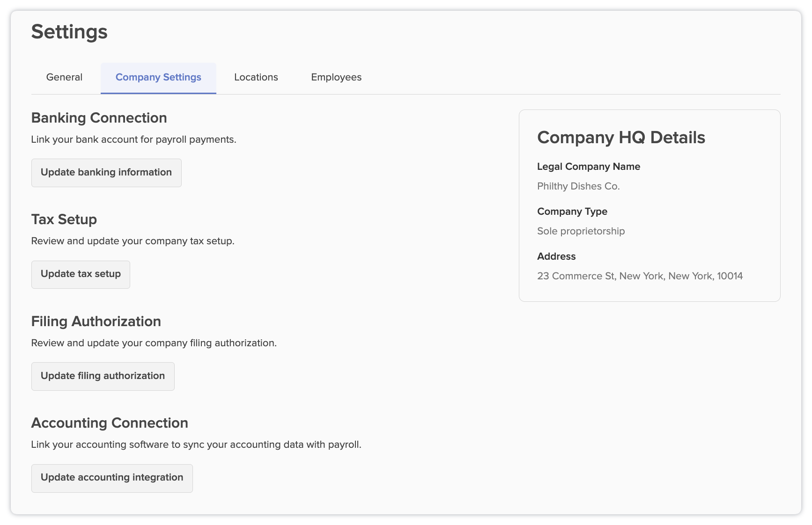Click 'Review and update your company tax setup' text

(133, 241)
